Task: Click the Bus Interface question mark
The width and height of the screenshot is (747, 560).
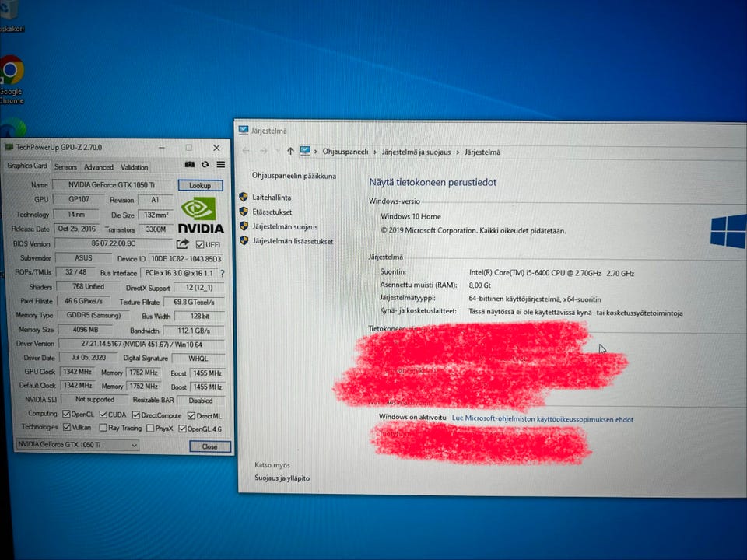Action: 222,273
